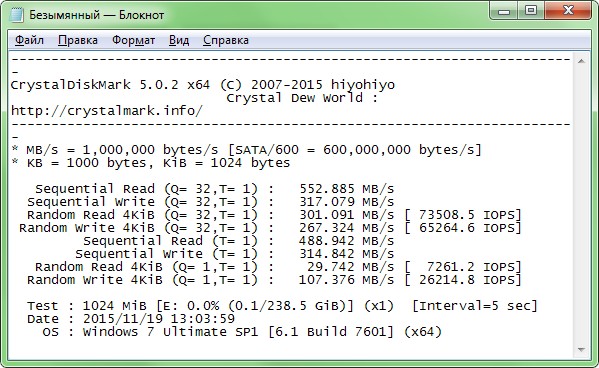Click the 'Crystal Dew World :' text
The width and height of the screenshot is (599, 368).
click(302, 98)
